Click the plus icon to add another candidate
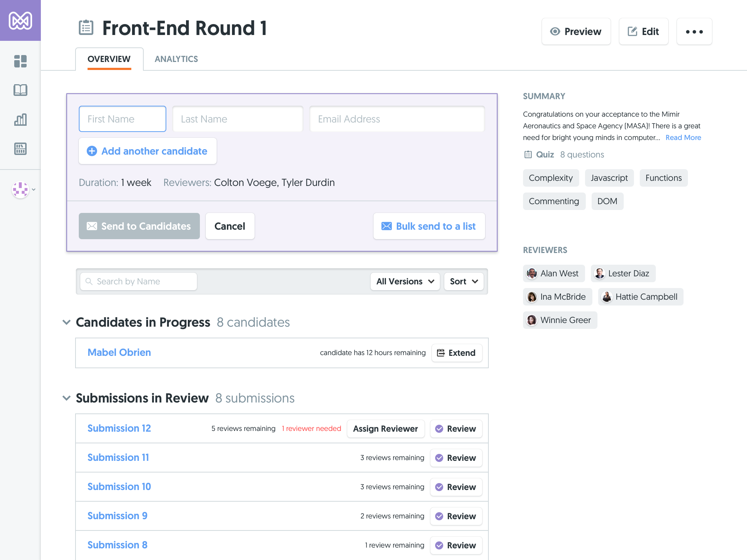Screen dimensions: 747x560 (92, 151)
